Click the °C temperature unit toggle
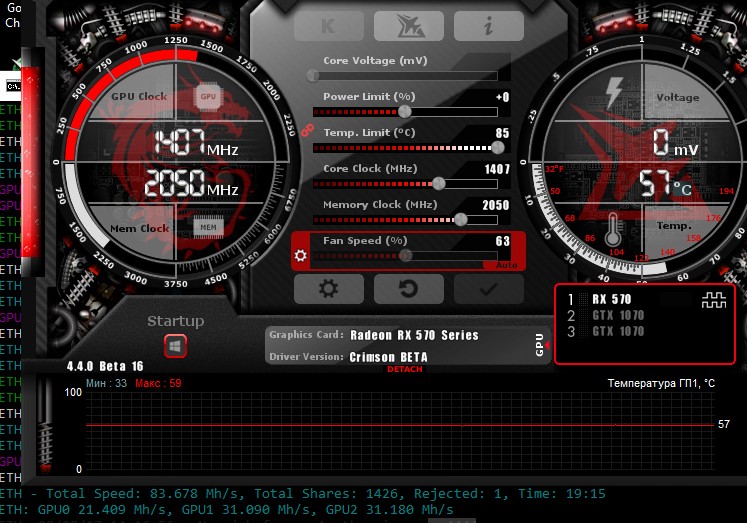The width and height of the screenshot is (747, 523). click(x=682, y=189)
